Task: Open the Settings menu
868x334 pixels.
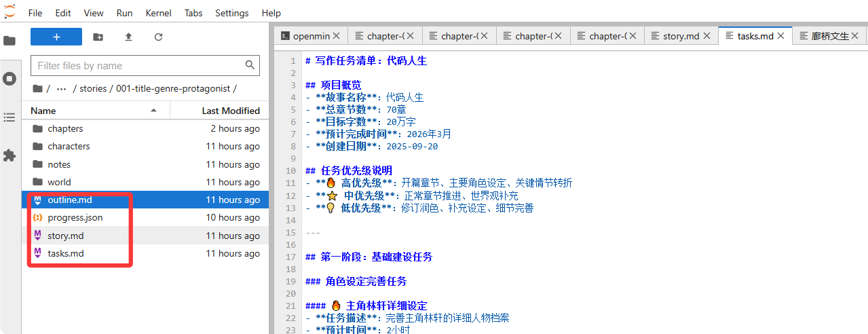Action: 231,13
